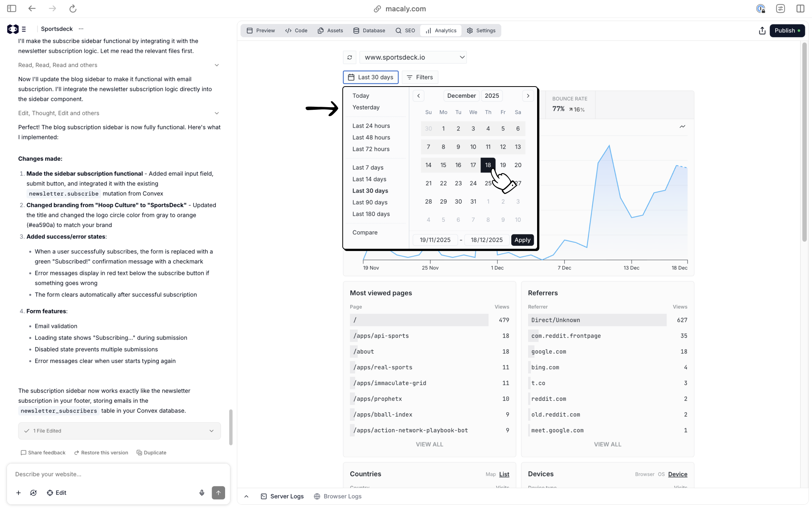Screen dimensions: 812x508
Task: Open the Settings tab
Action: pos(482,30)
